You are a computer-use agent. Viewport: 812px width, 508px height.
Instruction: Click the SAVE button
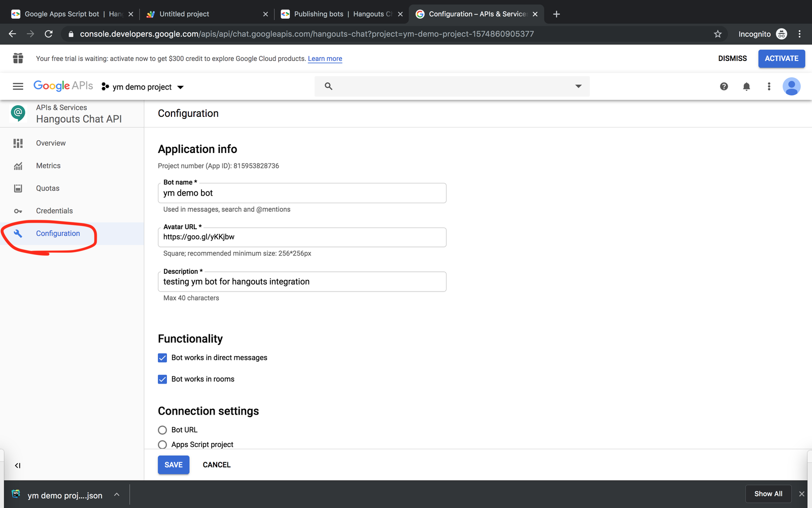pos(174,465)
